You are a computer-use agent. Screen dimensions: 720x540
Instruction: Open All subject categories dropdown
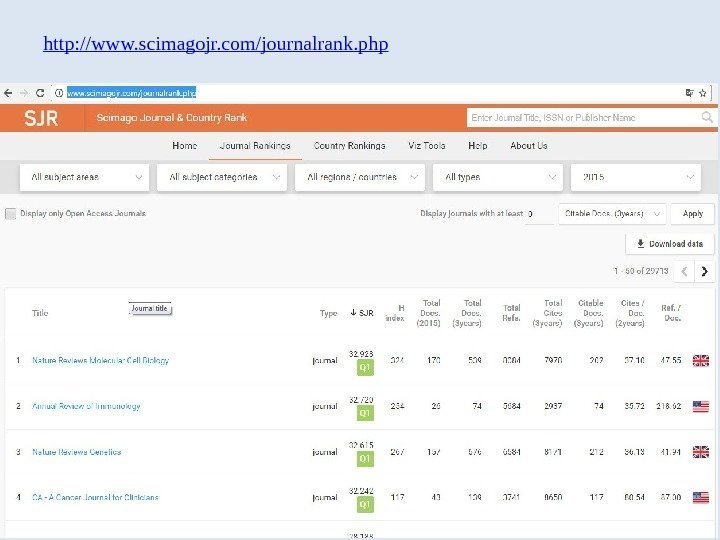click(x=222, y=177)
